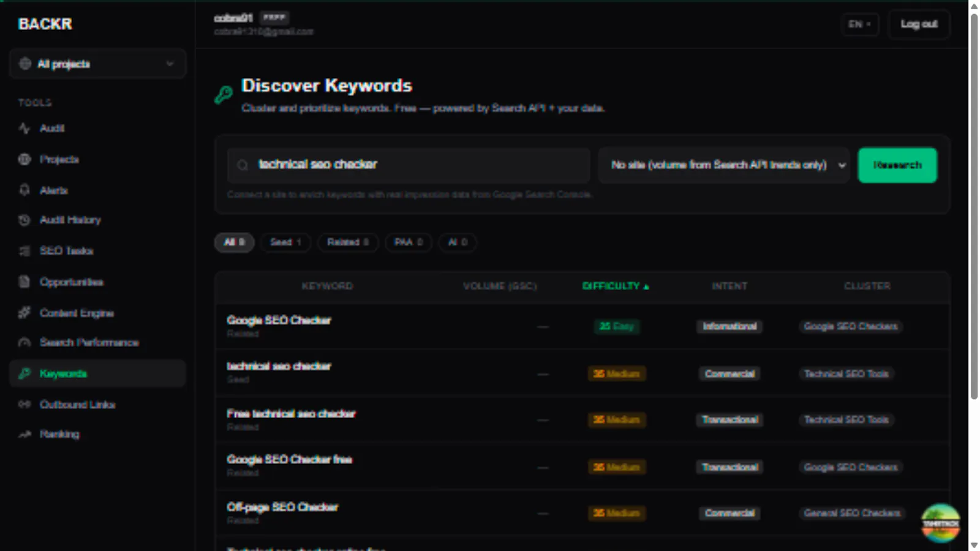
Task: Click the Keywords key icon in sidebar
Action: [24, 373]
